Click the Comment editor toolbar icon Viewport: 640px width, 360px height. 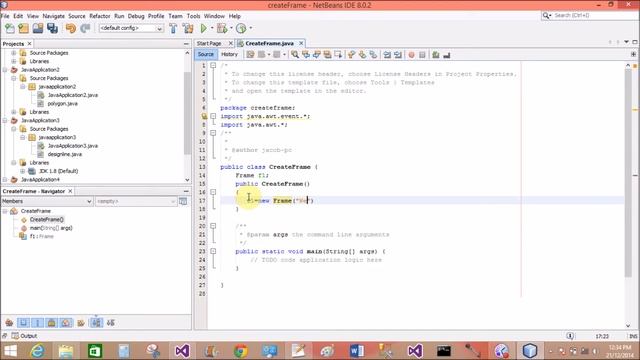click(x=436, y=55)
